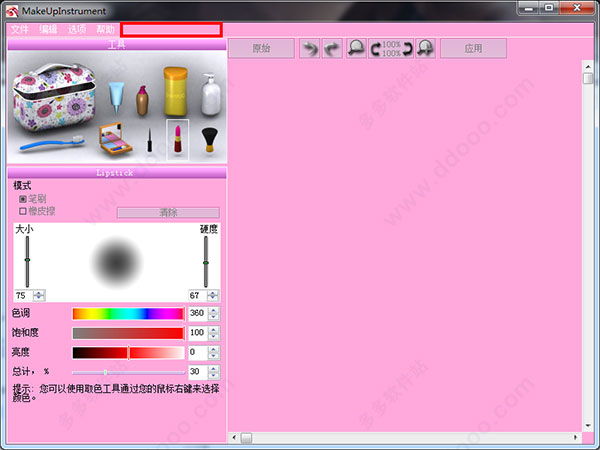Open the 选项 menu
Image resolution: width=600 pixels, height=450 pixels.
(x=77, y=29)
